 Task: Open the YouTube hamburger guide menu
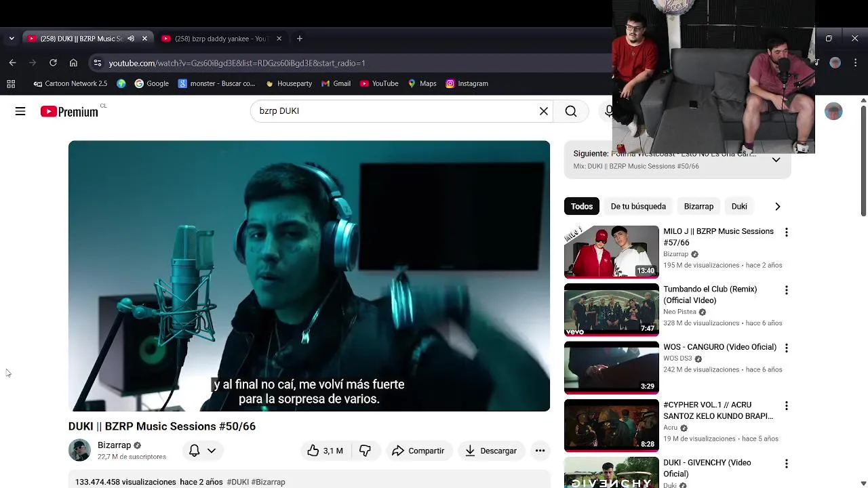click(x=20, y=111)
